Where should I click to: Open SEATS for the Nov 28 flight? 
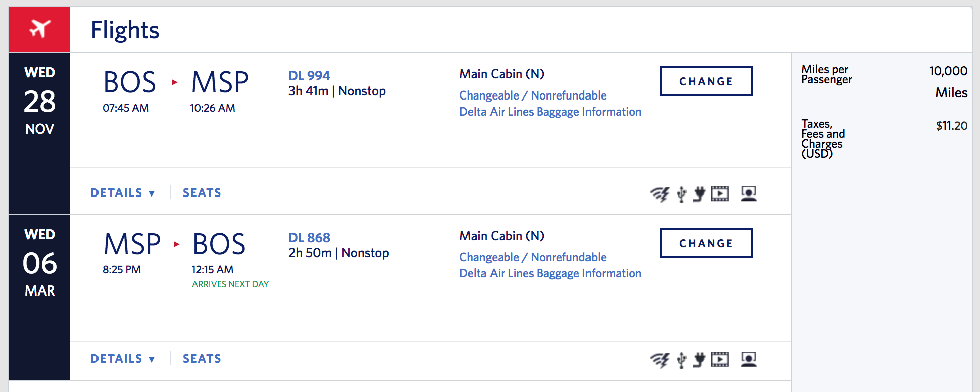(202, 193)
